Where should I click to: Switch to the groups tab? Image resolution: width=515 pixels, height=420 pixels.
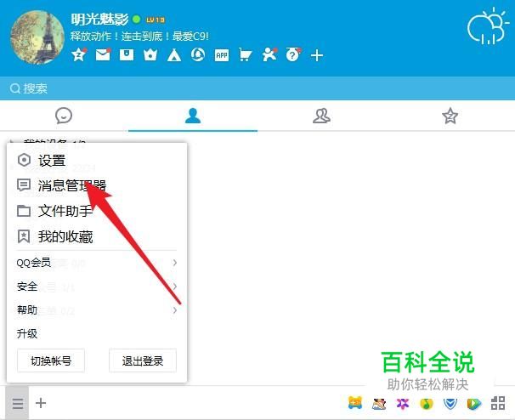321,116
